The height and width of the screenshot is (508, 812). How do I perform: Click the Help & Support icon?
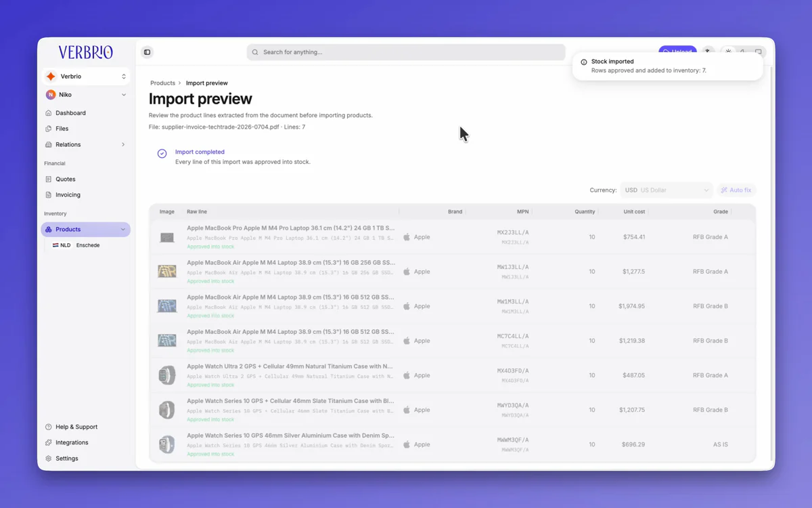click(x=48, y=427)
